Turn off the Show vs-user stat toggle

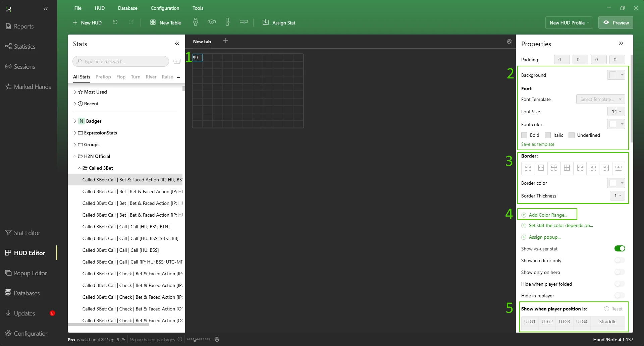620,248
